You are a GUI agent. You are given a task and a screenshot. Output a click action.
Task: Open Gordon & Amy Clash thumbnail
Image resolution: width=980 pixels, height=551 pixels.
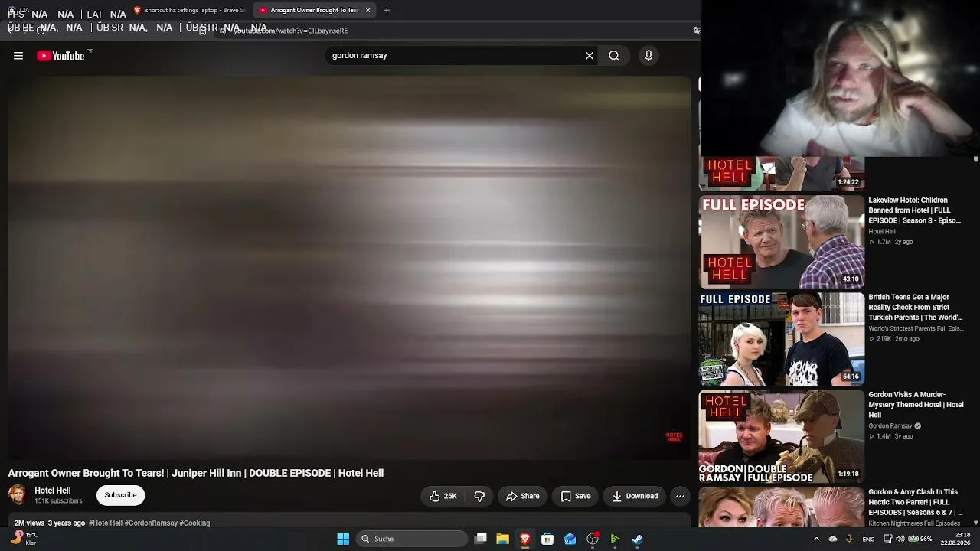(x=781, y=507)
